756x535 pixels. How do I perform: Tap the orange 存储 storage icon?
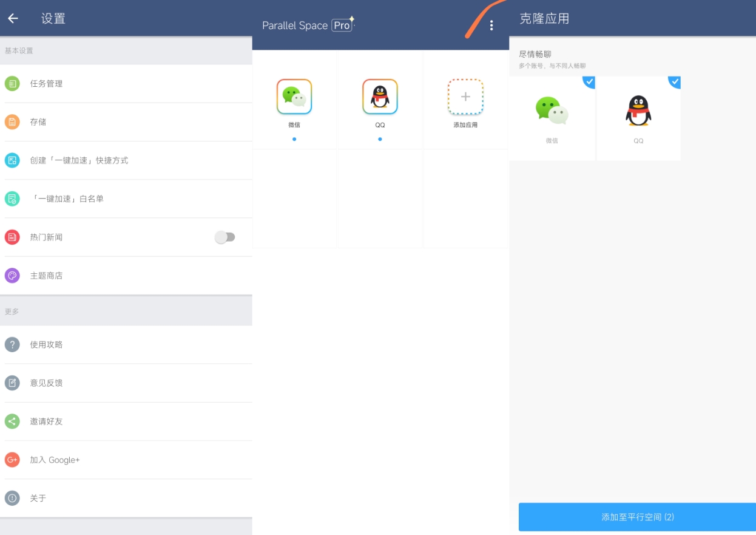[12, 122]
